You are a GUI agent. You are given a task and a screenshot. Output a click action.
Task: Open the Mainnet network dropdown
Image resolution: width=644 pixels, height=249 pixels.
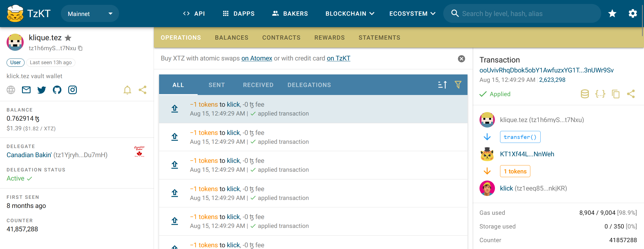pos(90,14)
